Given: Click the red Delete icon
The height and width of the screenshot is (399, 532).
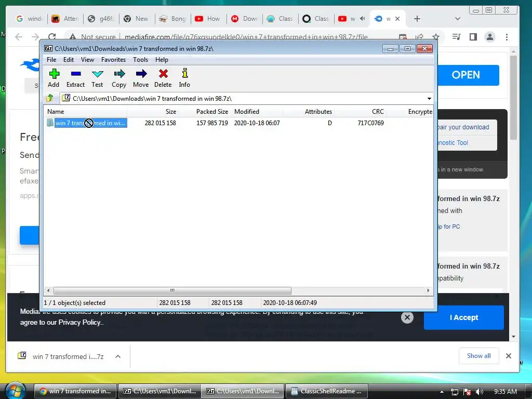Looking at the screenshot, I should pyautogui.click(x=163, y=78).
